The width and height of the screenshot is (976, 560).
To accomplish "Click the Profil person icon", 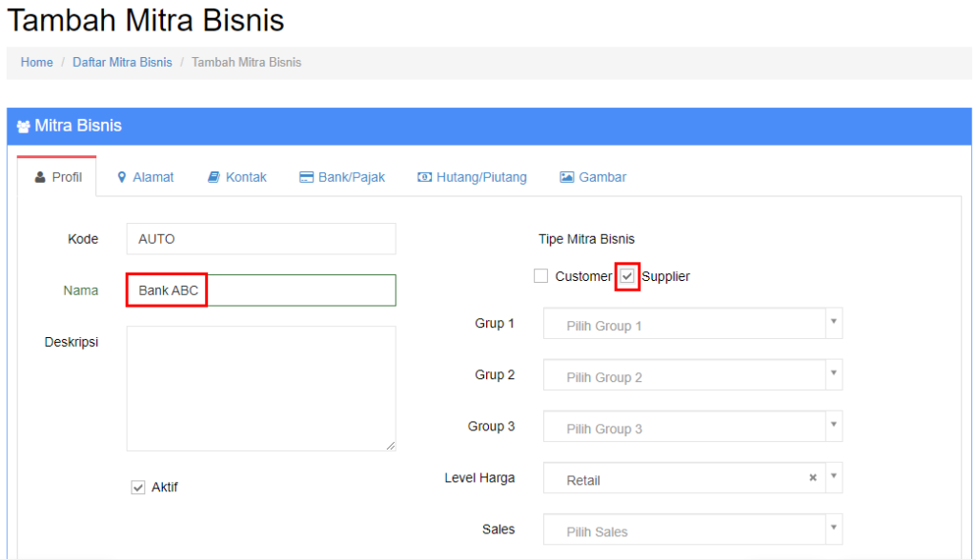I will coord(39,176).
